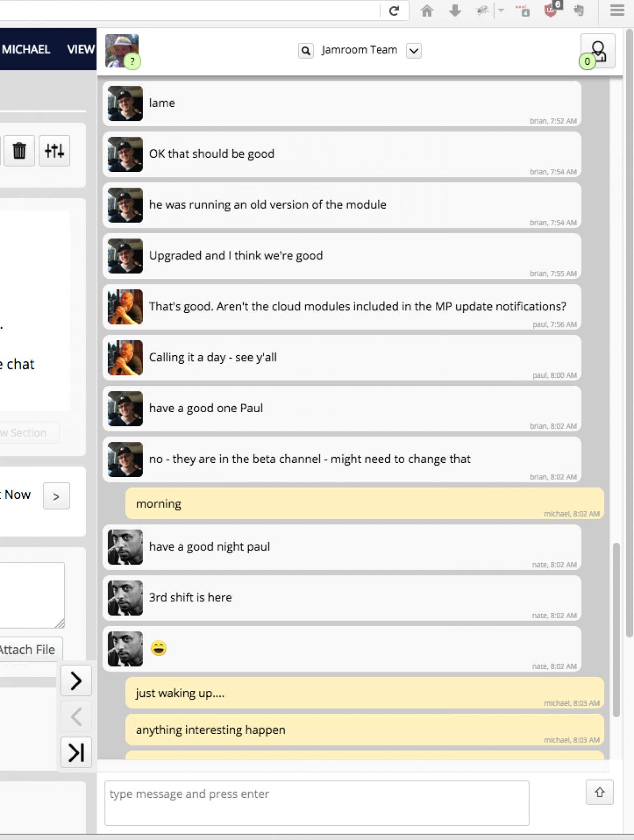Open the browser hamburger menu
The height and width of the screenshot is (840, 634).
point(617,10)
